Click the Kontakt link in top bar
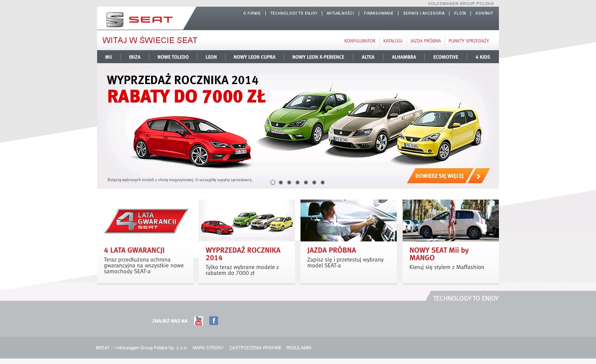 tap(484, 13)
